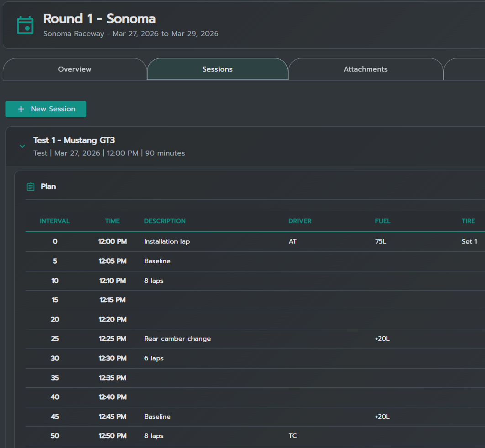The width and height of the screenshot is (485, 448).
Task: Select the AT driver cell
Action: (x=293, y=241)
